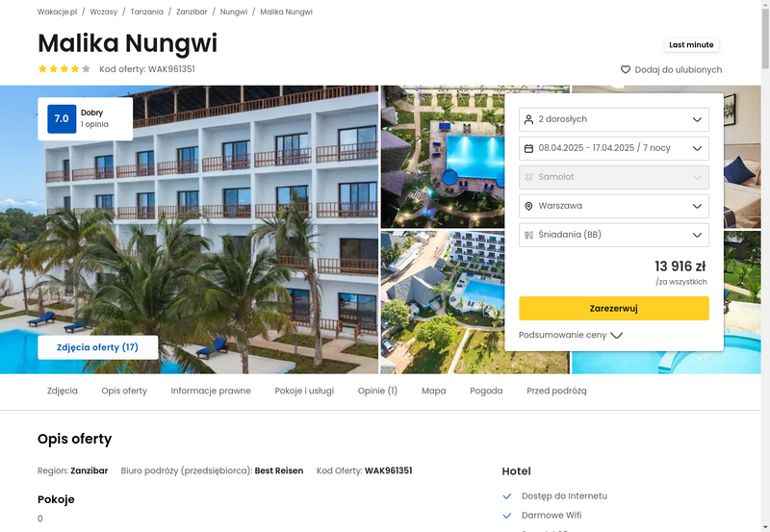This screenshot has width=770, height=532.
Task: Open Zdjęcia oferty (17) gallery button
Action: coord(98,347)
